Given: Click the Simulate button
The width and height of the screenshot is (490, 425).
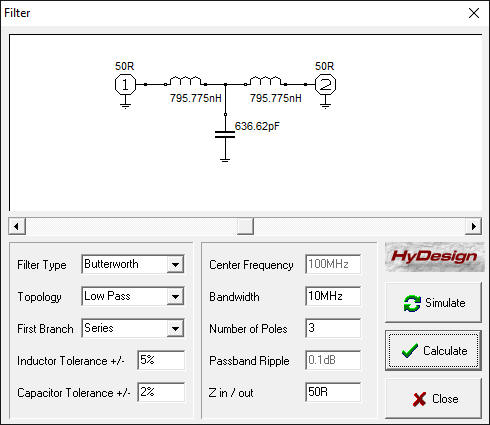Looking at the screenshot, I should click(433, 303).
